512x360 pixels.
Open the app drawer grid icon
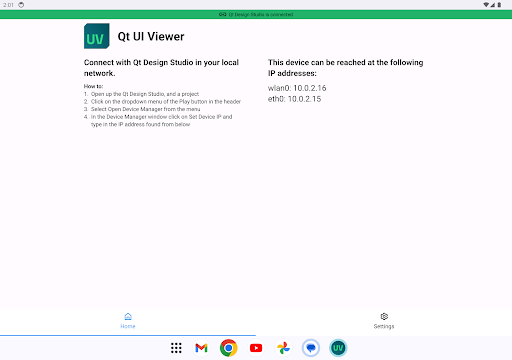tap(176, 348)
